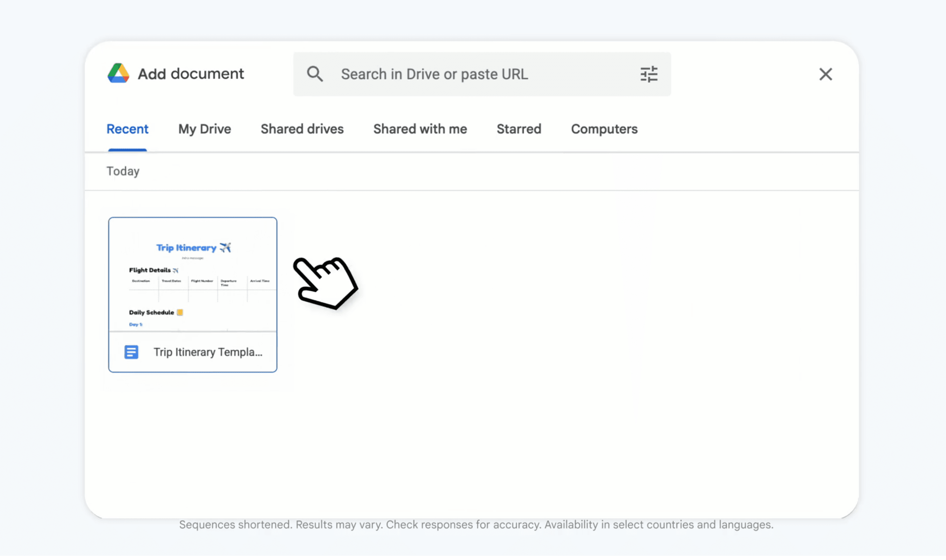Click the Flight Details heading in preview
Screen dimensions: 946x560
pyautogui.click(x=150, y=270)
